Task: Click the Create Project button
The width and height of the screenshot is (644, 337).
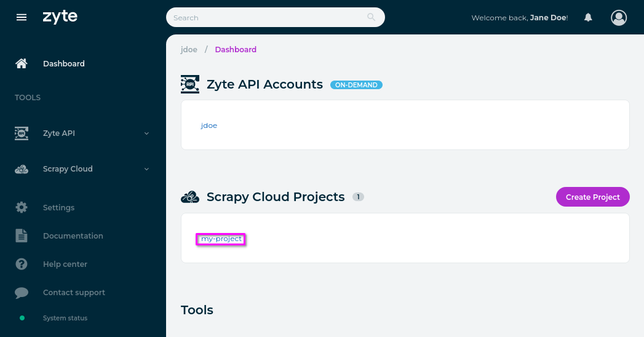Action: point(593,197)
